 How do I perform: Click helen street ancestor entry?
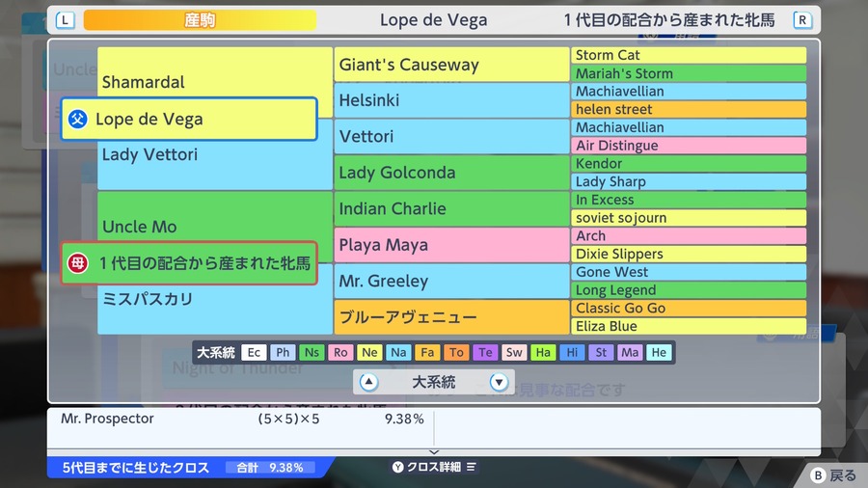pyautogui.click(x=689, y=110)
